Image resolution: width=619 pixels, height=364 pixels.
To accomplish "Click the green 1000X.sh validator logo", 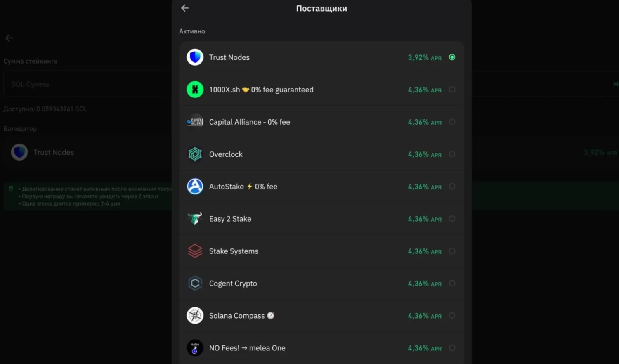I will coord(195,90).
